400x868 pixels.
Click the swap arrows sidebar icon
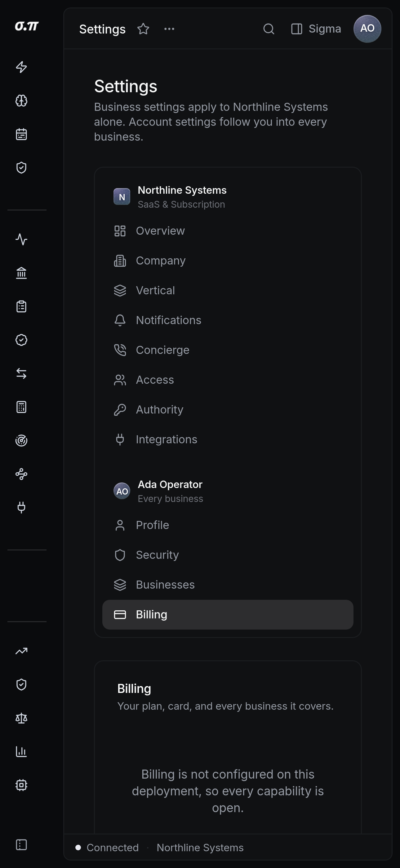point(21,373)
